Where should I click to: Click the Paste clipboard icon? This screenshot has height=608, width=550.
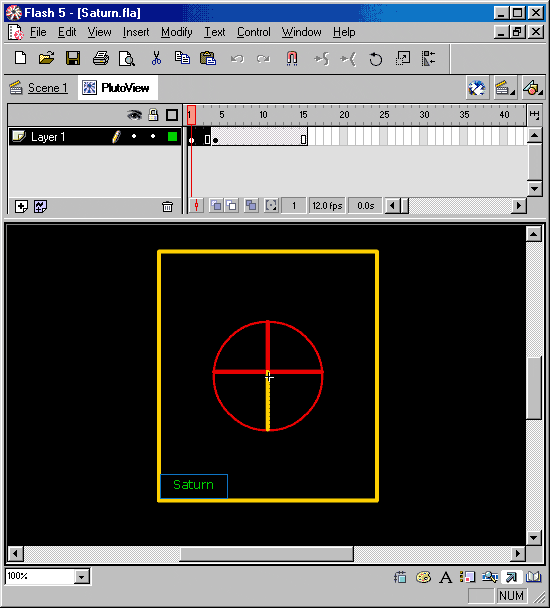pyautogui.click(x=208, y=59)
